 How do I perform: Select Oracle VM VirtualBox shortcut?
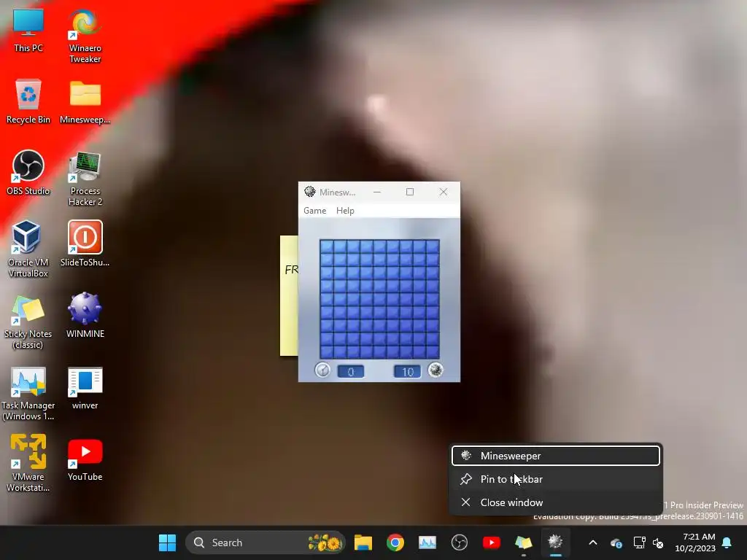click(28, 249)
